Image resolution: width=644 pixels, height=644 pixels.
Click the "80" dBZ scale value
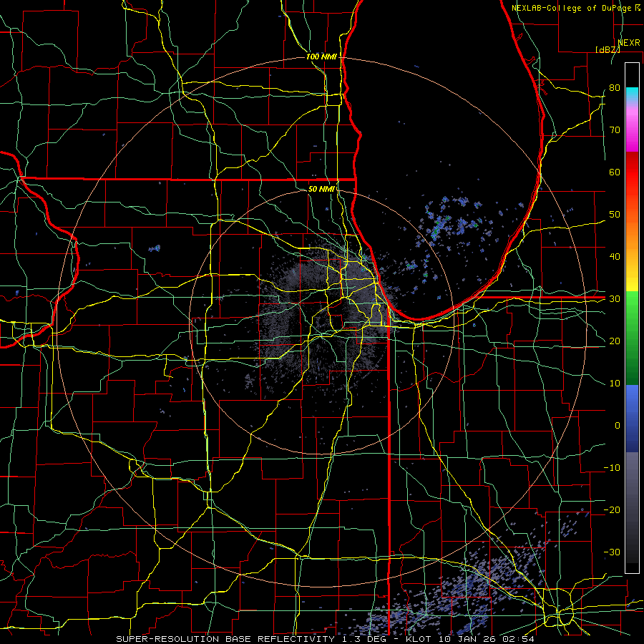pyautogui.click(x=615, y=88)
